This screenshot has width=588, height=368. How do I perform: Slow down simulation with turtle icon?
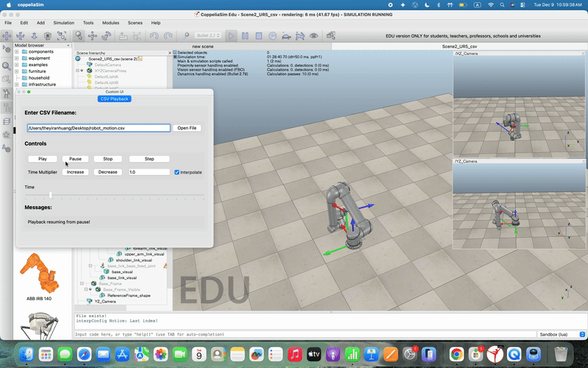pyautogui.click(x=286, y=35)
